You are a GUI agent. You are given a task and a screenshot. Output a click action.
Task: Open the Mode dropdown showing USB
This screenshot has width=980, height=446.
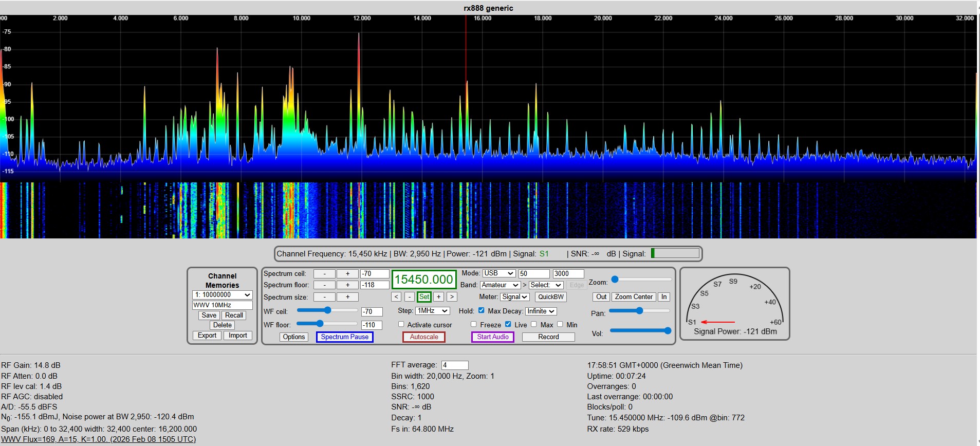coord(498,273)
